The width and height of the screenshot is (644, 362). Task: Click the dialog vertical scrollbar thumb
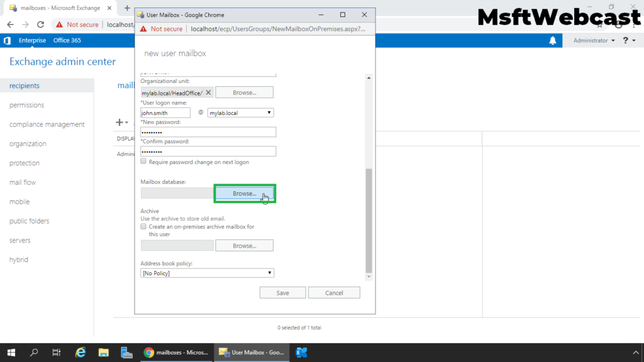tap(369, 221)
